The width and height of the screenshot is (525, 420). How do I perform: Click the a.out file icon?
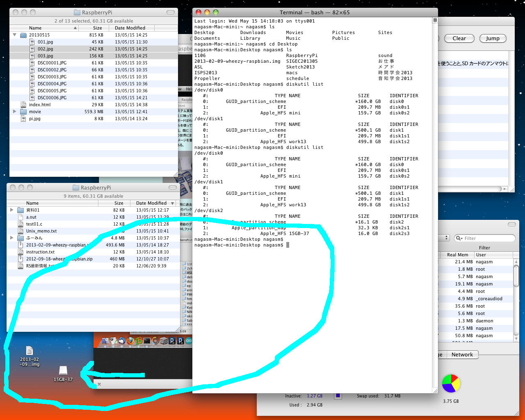(21, 217)
